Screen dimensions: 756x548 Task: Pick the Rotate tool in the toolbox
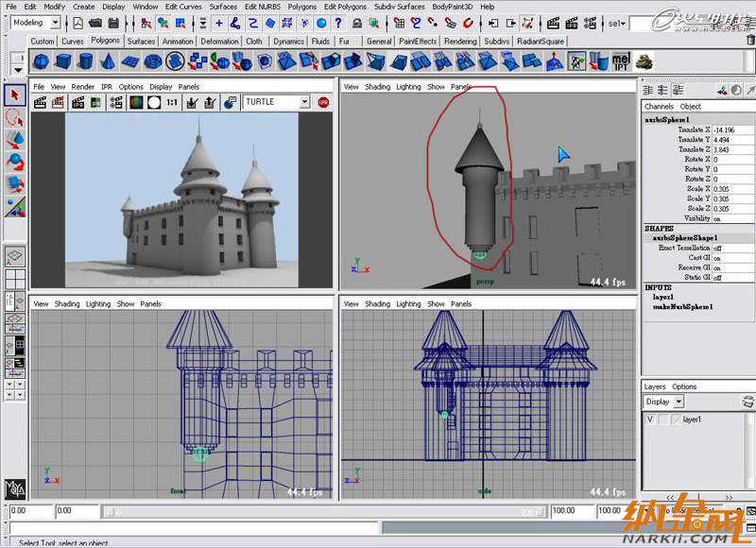15,161
